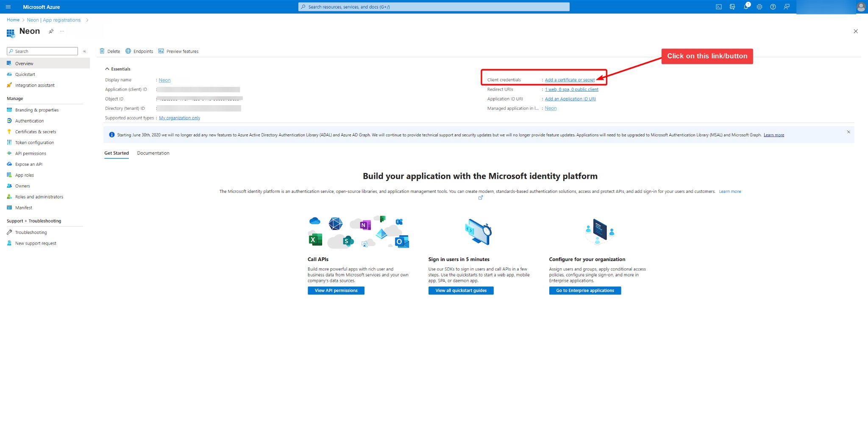Open API permissions in the sidebar

(x=31, y=153)
